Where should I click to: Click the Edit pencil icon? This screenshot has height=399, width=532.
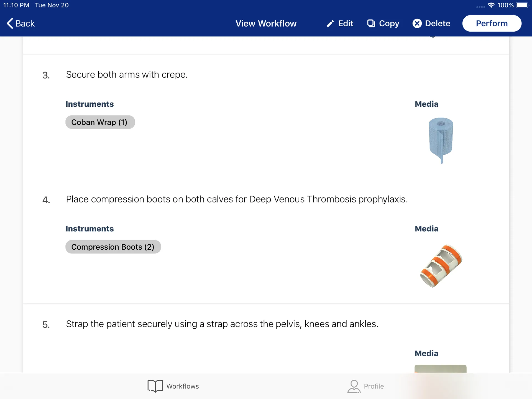tap(330, 24)
